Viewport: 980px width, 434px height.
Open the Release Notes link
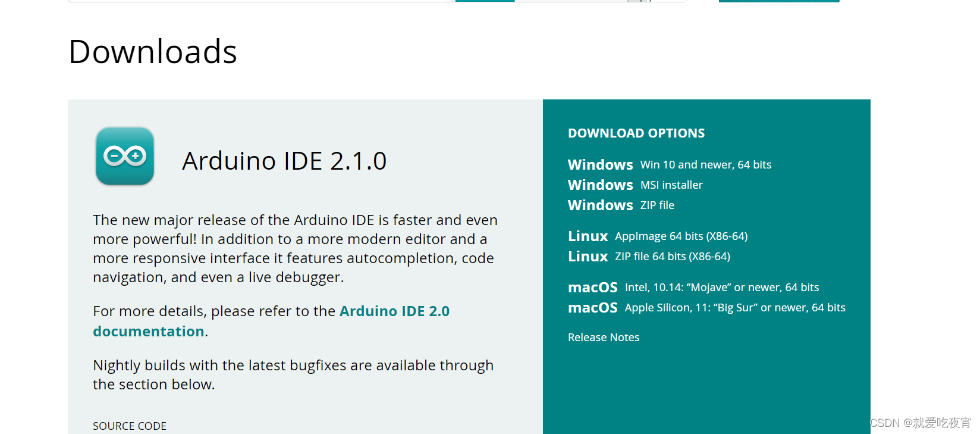604,338
